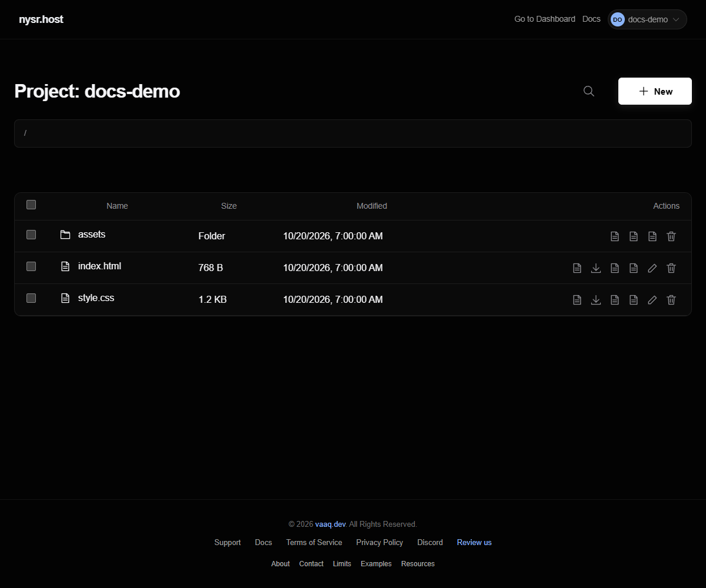Click the Review us link
This screenshot has width=706, height=588.
pos(474,542)
